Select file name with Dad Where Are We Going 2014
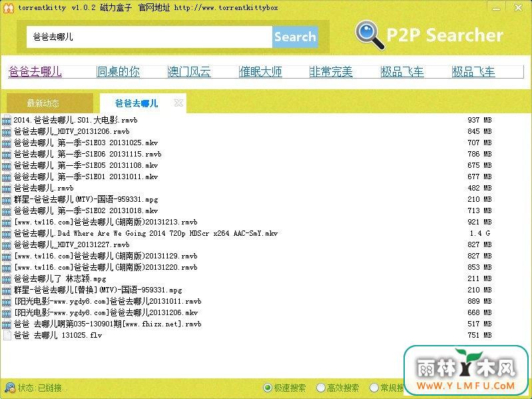 [x=146, y=233]
